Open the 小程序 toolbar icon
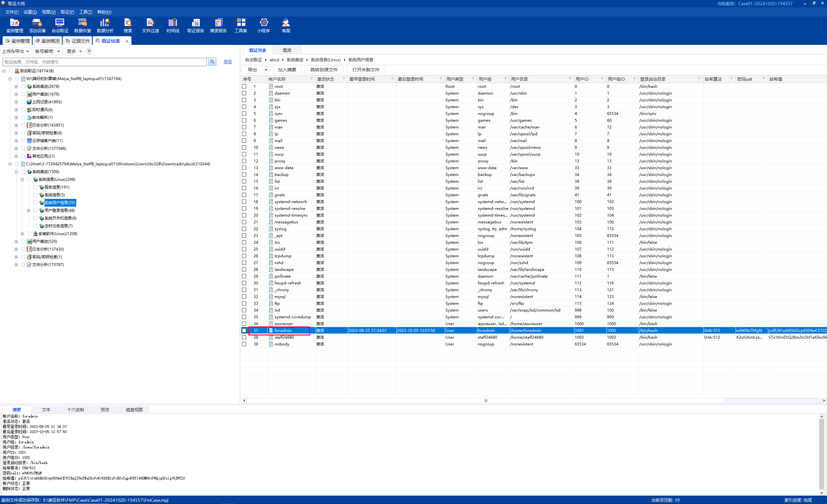The width and height of the screenshot is (827, 504). click(x=264, y=26)
